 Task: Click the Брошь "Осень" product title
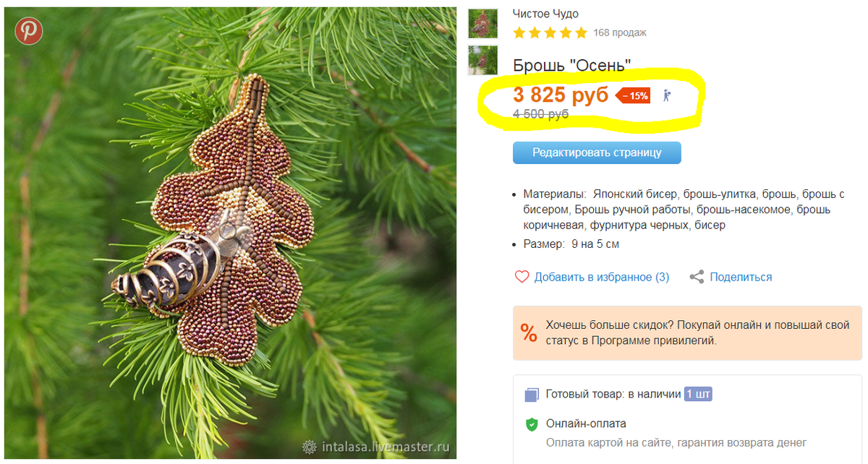click(572, 65)
